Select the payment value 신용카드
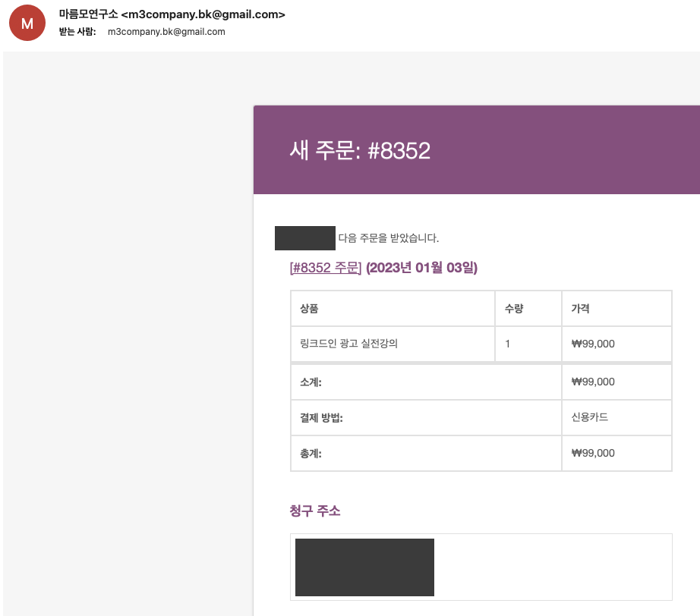This screenshot has width=700, height=616. (x=590, y=417)
